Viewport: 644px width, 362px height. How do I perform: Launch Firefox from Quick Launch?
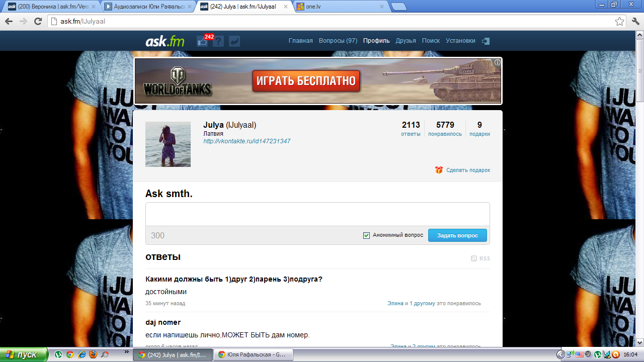93,354
